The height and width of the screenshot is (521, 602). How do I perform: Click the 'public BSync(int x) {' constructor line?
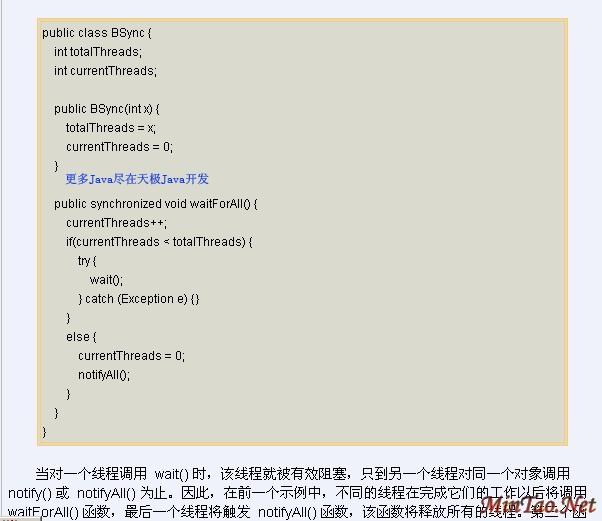click(107, 109)
